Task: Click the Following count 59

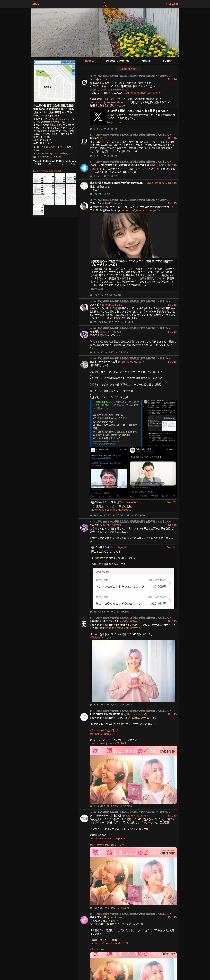Action: 49,164
